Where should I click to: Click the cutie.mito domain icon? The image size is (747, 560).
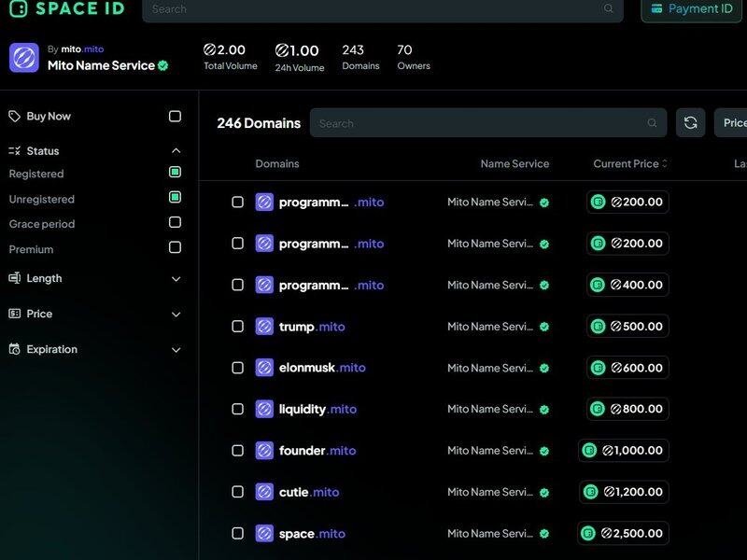pyautogui.click(x=264, y=492)
